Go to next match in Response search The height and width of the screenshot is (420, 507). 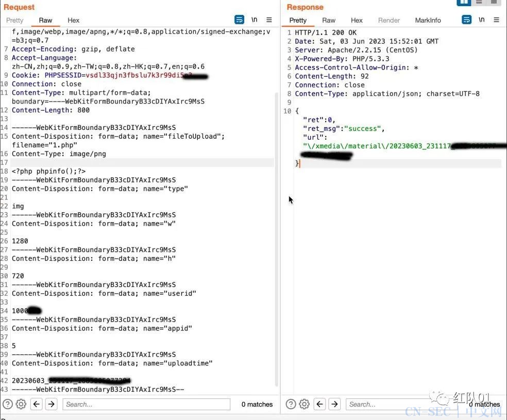(x=335, y=404)
